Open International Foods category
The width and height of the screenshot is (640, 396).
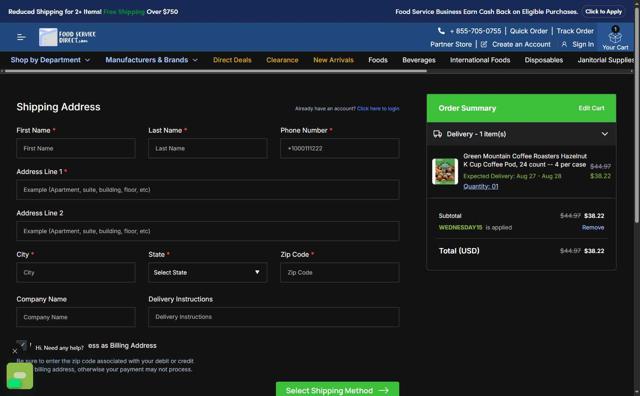point(480,60)
